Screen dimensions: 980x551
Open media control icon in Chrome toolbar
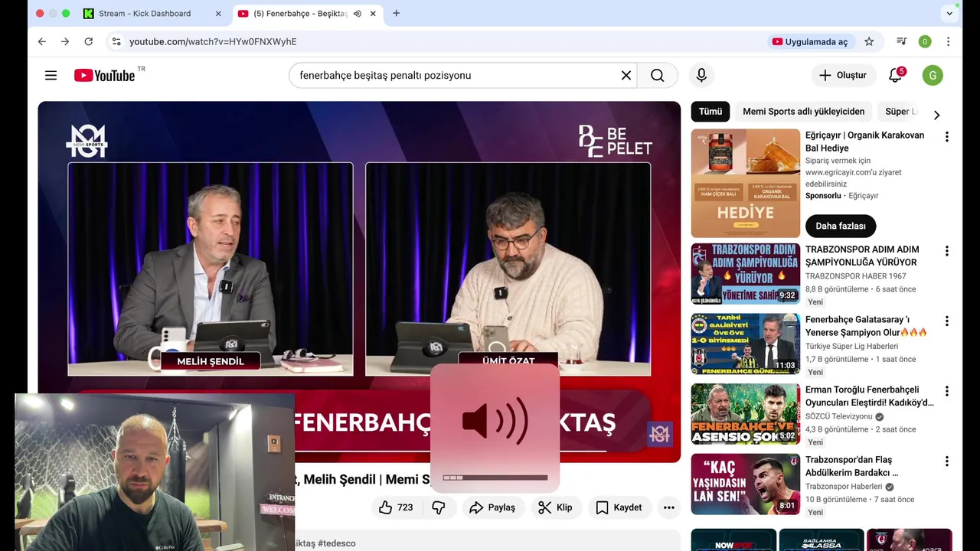pos(902,41)
